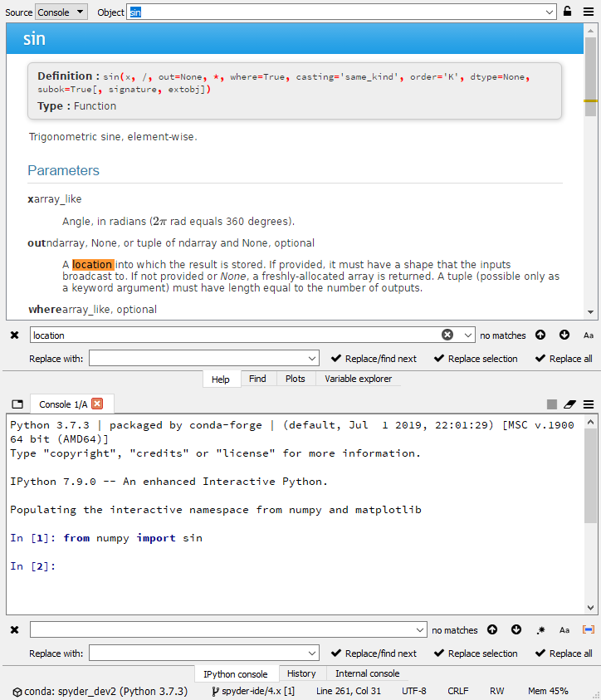601x700 pixels.
Task: Switch to the IPython console tab
Action: point(236,673)
